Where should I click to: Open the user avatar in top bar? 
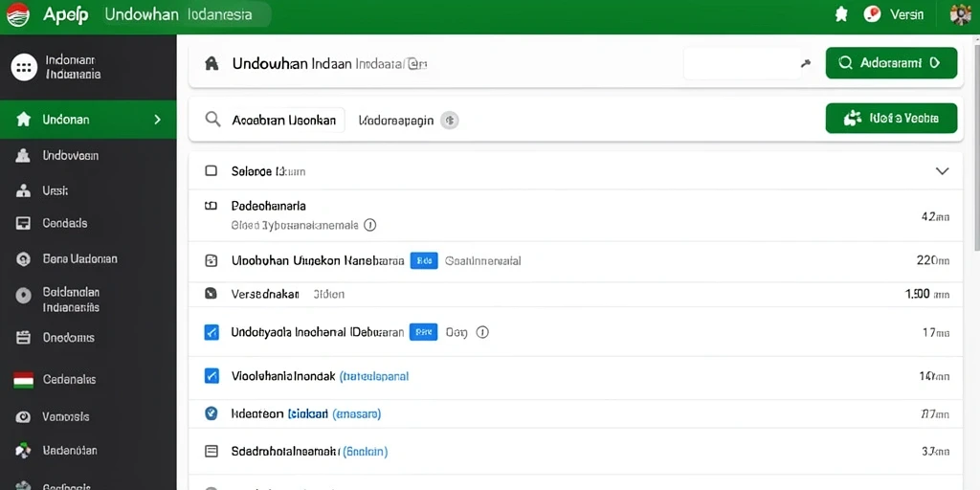point(961,14)
